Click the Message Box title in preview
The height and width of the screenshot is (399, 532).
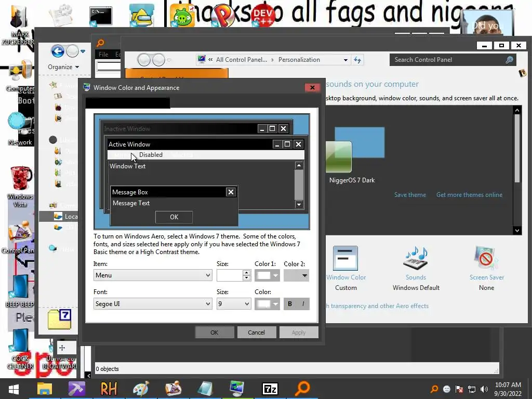click(130, 192)
